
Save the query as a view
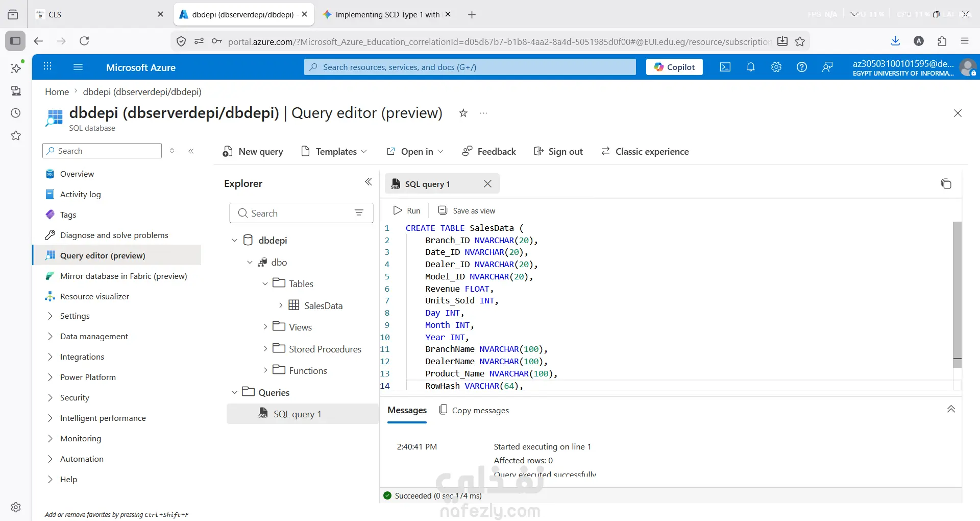pos(467,210)
